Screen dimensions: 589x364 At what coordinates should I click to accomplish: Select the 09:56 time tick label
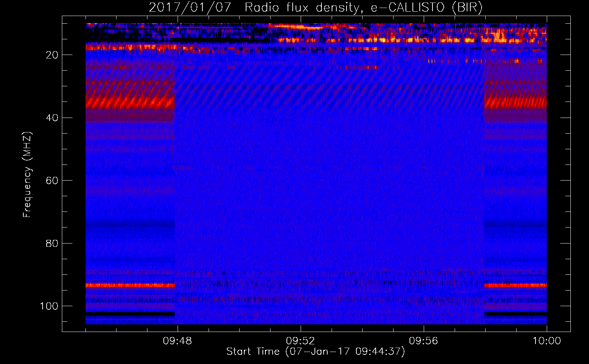pyautogui.click(x=423, y=341)
